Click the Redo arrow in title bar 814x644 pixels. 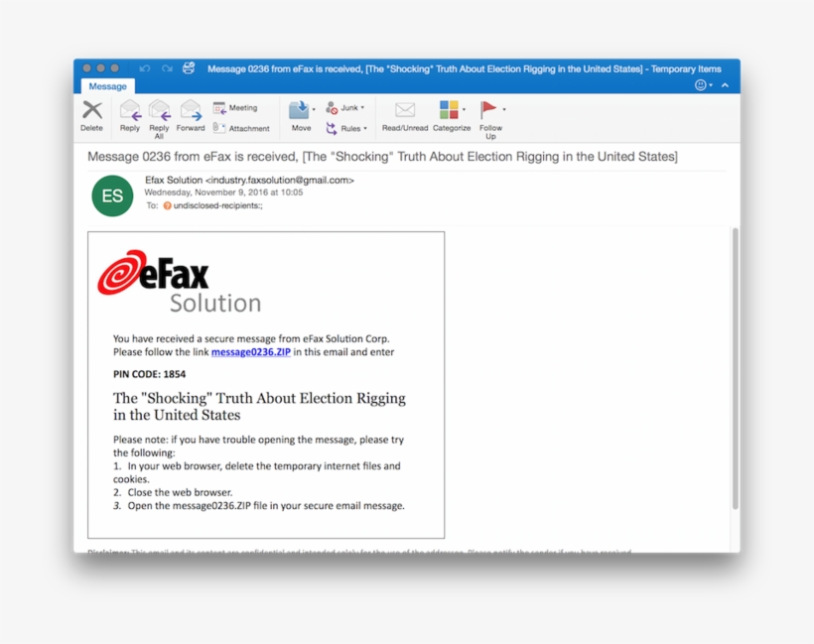(167, 68)
